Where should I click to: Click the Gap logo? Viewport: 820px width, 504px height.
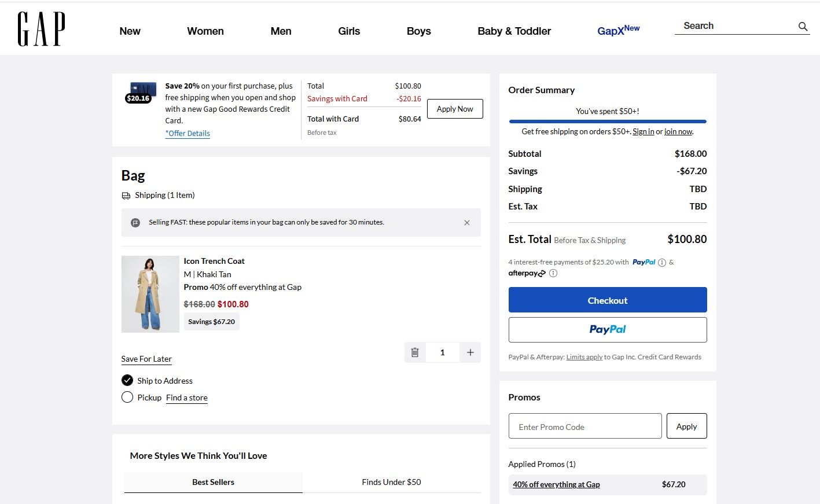41,29
